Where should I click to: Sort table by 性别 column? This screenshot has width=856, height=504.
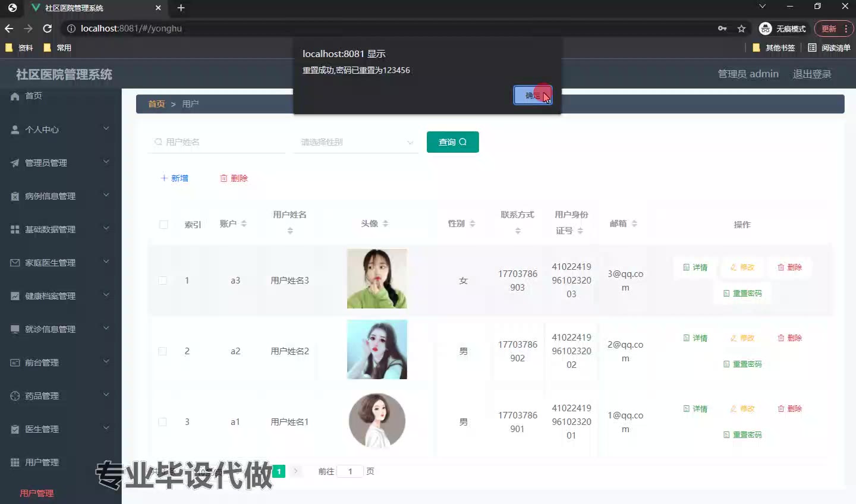coord(473,224)
